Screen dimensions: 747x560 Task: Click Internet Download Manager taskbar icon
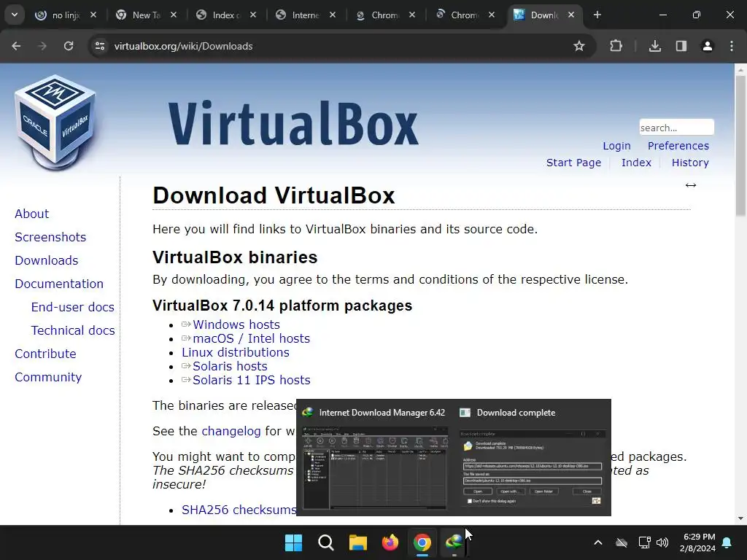pyautogui.click(x=454, y=542)
